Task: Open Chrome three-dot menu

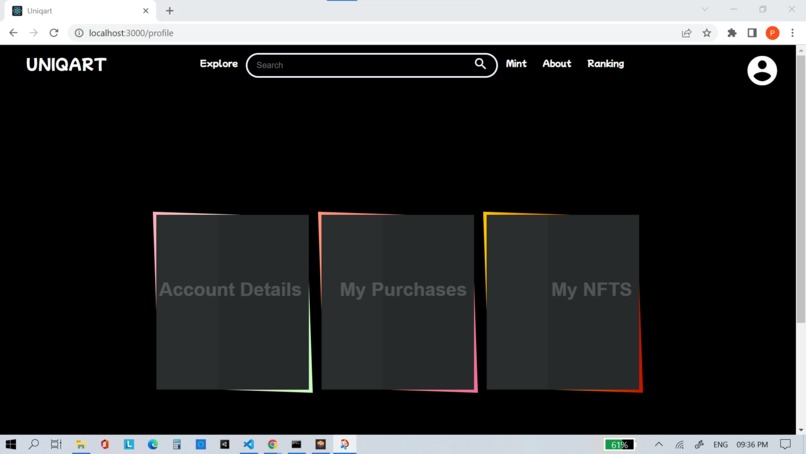Action: tap(792, 33)
